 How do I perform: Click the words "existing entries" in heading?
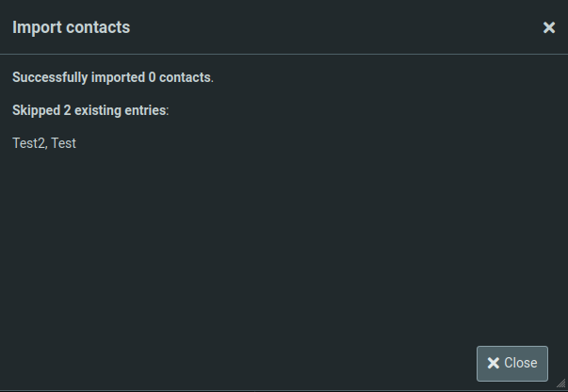[x=121, y=110]
